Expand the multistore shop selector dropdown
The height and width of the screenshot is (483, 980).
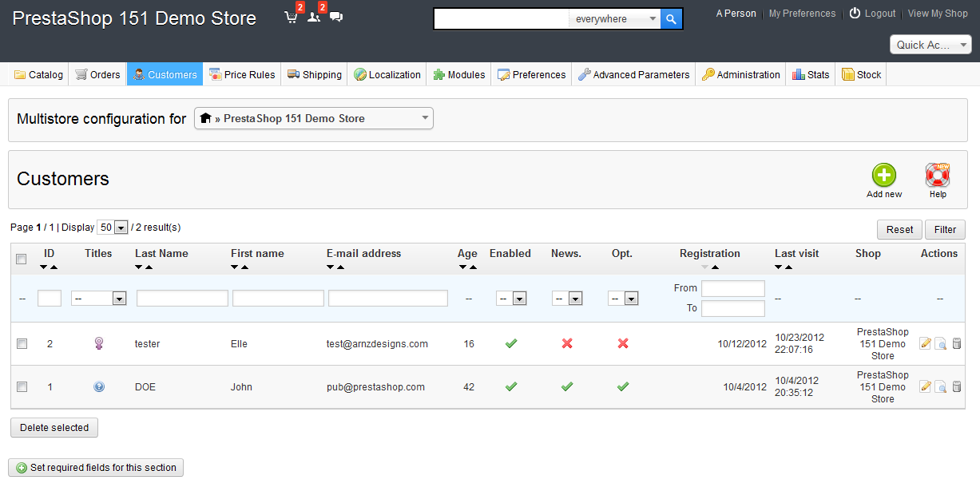pyautogui.click(x=314, y=119)
